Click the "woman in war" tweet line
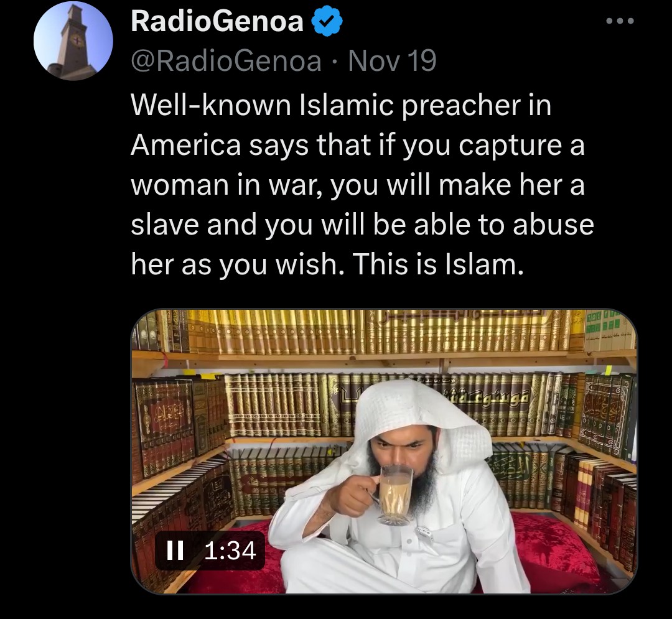This screenshot has height=619, width=672. point(357,185)
